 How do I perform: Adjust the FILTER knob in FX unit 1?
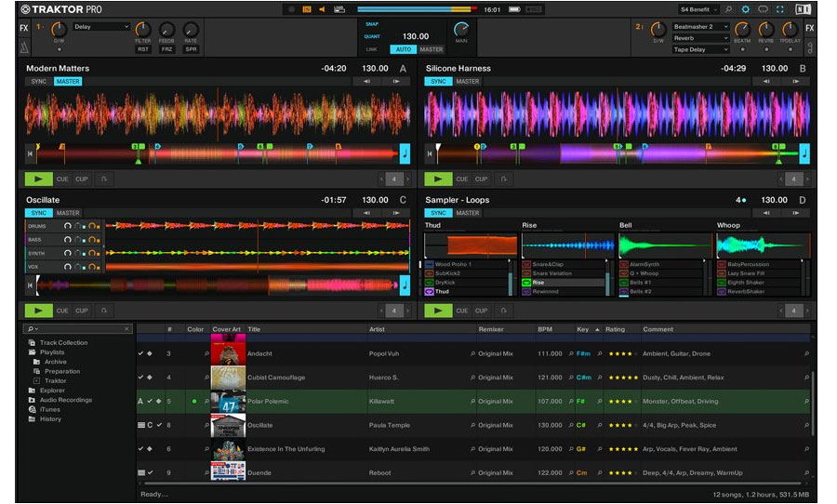(x=142, y=29)
